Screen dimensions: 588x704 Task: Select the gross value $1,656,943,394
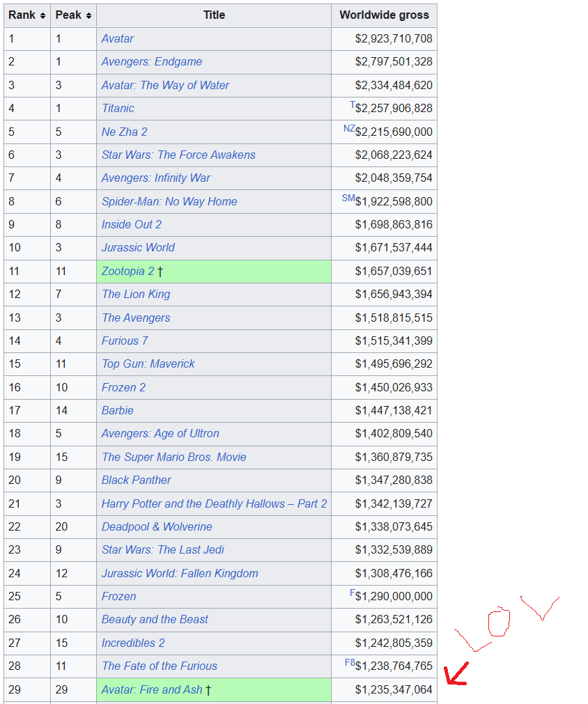click(394, 294)
